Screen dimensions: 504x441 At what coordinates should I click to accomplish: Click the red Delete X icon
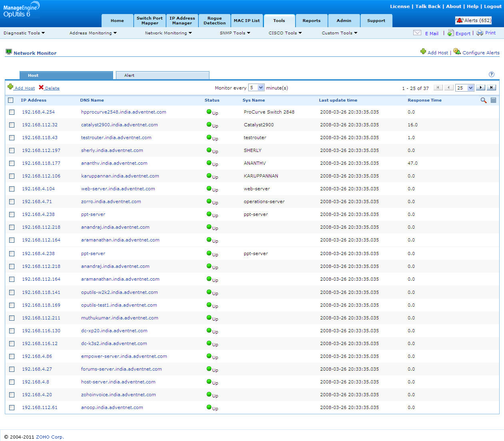click(41, 88)
